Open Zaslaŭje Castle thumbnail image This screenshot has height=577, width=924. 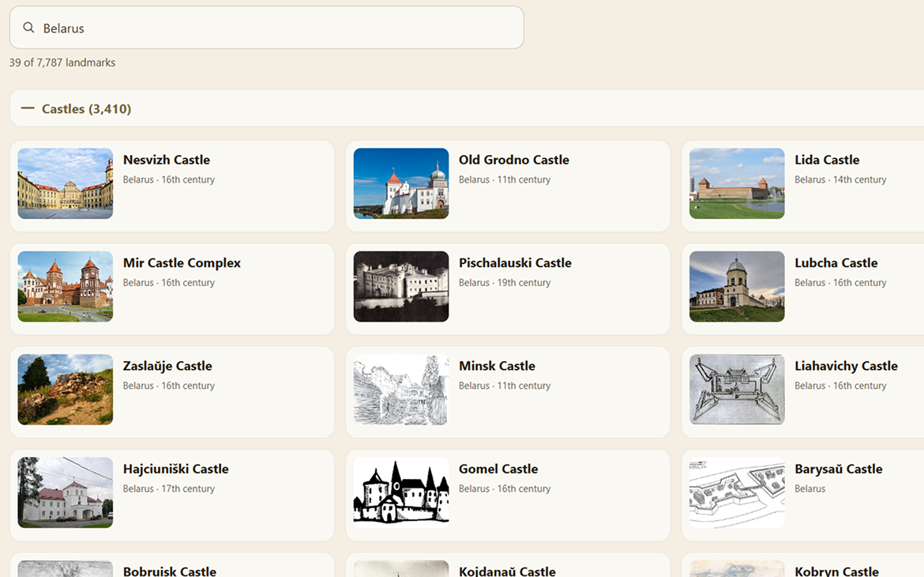(66, 390)
